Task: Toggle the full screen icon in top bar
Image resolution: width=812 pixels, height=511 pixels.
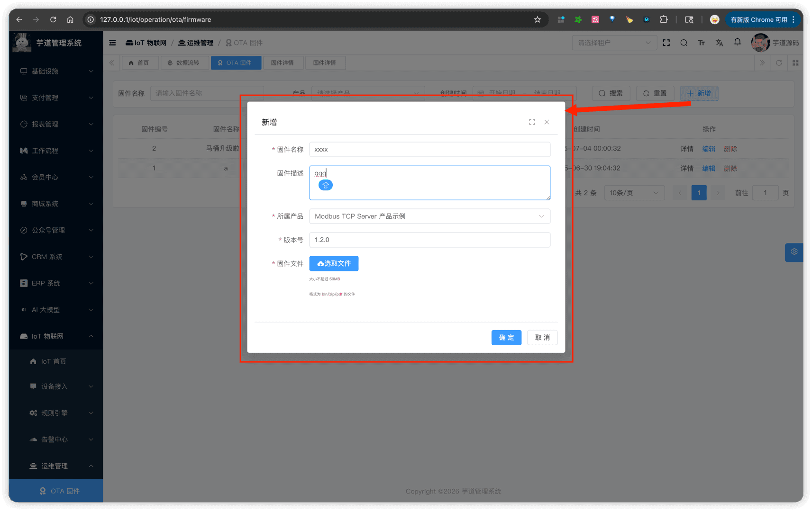Action: [x=666, y=43]
